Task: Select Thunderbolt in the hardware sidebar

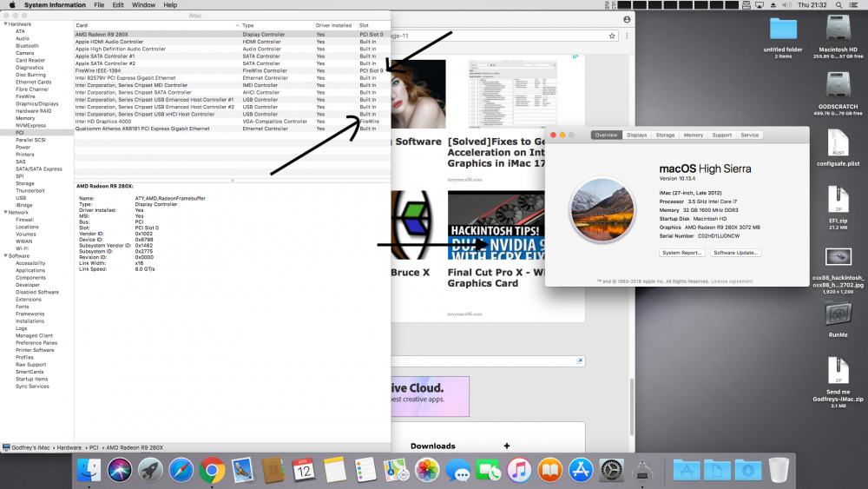Action: click(30, 190)
